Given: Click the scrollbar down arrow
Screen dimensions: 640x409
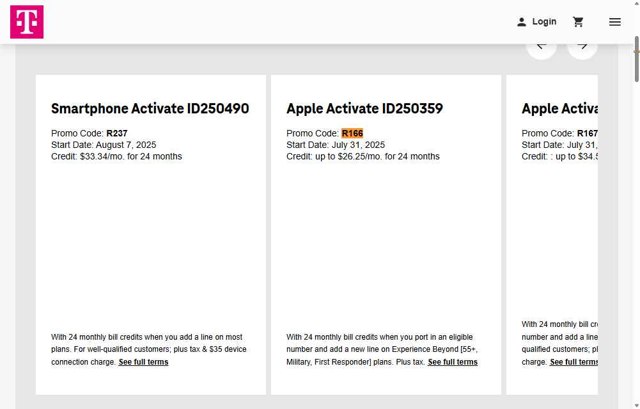Looking at the screenshot, I should tap(636, 405).
